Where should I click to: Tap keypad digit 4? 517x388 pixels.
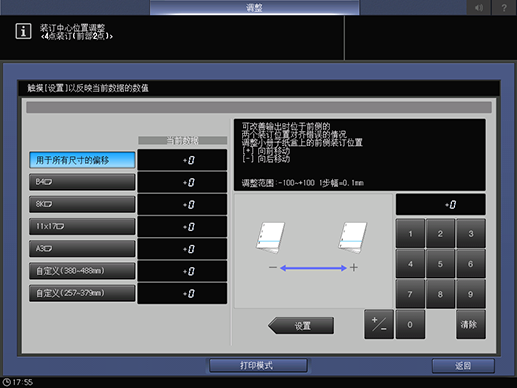click(410, 264)
